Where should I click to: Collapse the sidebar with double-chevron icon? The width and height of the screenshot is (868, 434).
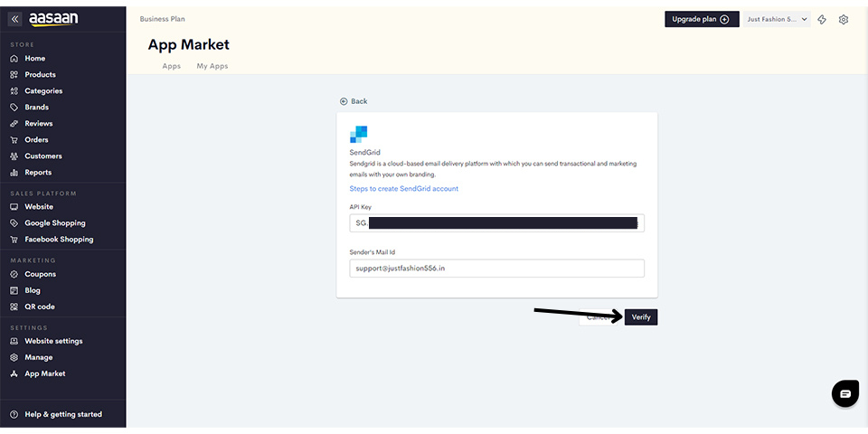(15, 19)
